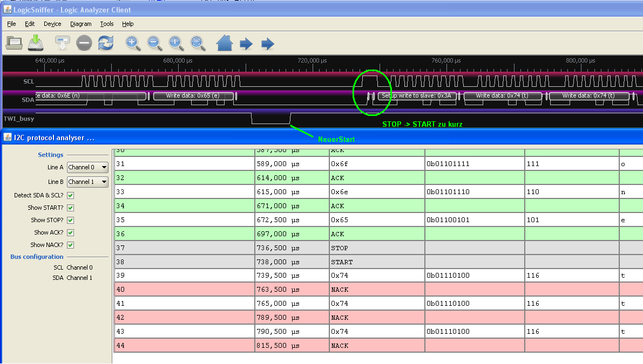Image resolution: width=643 pixels, height=364 pixels.
Task: Click the 0x6f cell in row 31
Action: point(376,164)
